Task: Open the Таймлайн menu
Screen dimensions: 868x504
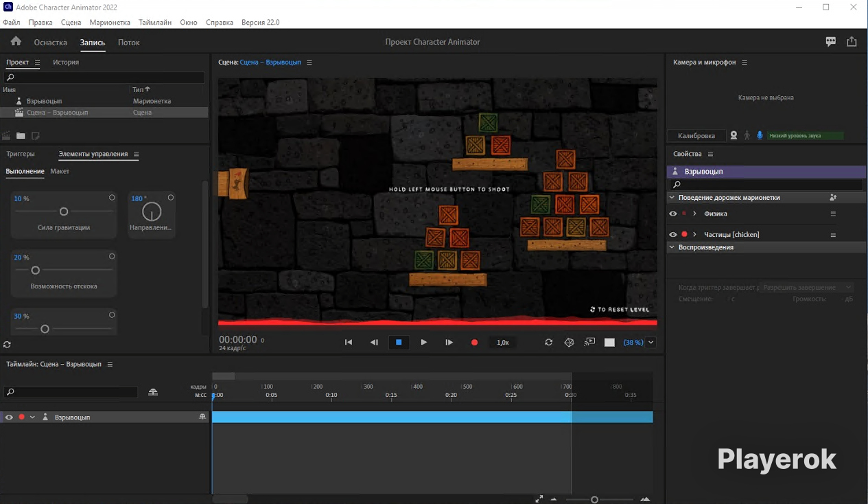Action: (155, 23)
